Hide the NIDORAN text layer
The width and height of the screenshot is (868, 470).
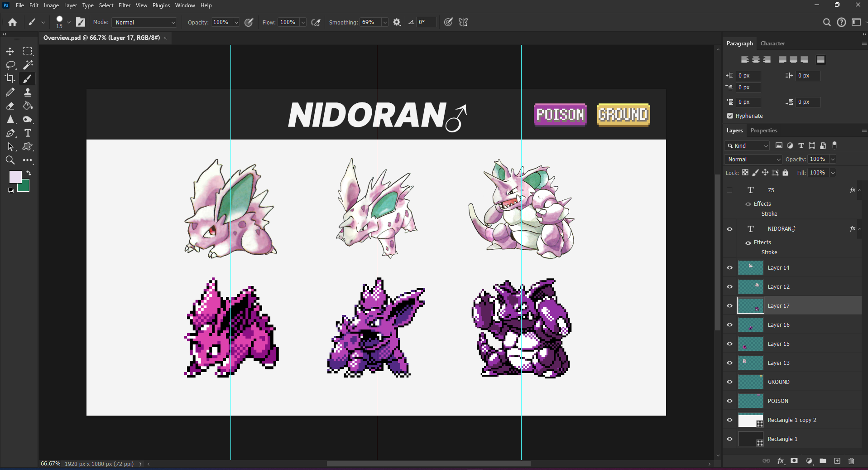pos(729,229)
